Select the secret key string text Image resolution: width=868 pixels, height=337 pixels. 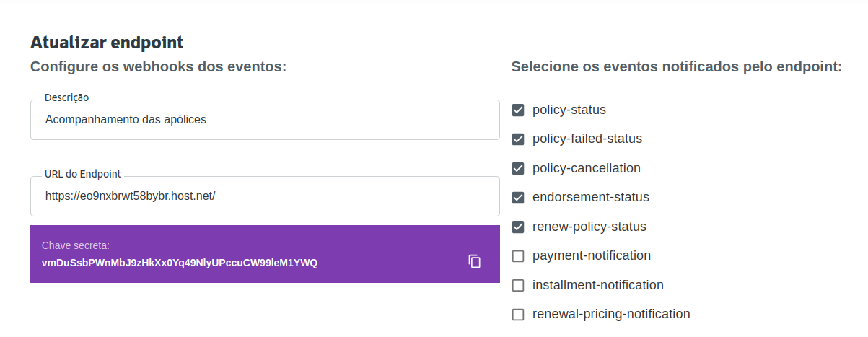pyautogui.click(x=180, y=263)
